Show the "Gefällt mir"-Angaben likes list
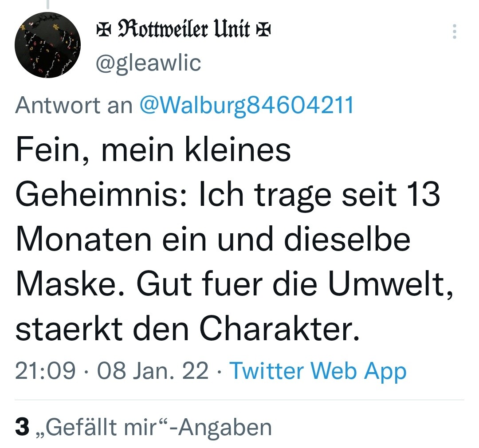The width and height of the screenshot is (479, 448). (x=159, y=427)
